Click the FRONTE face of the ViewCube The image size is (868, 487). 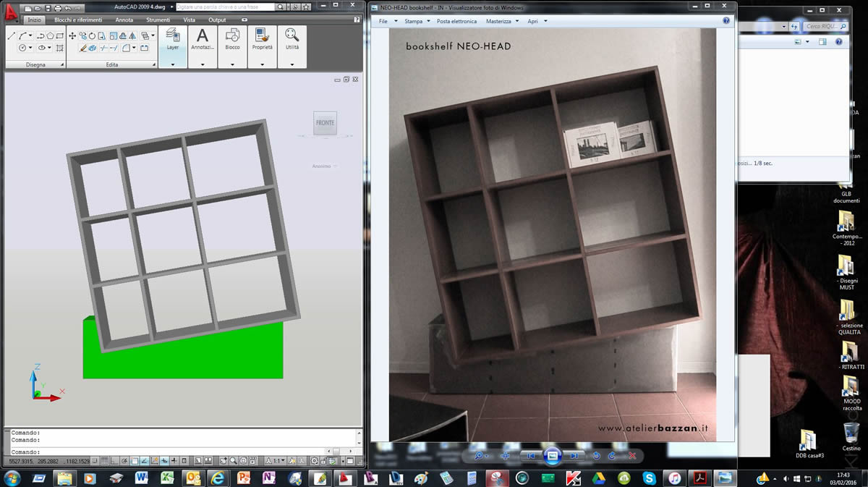(325, 123)
